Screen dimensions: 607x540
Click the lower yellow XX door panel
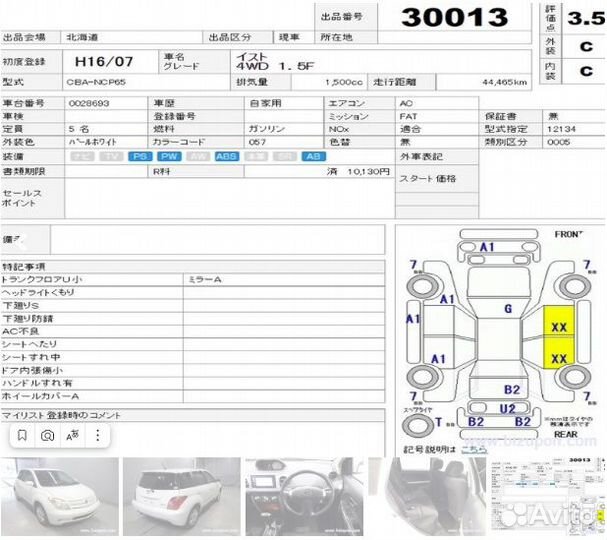tap(559, 352)
